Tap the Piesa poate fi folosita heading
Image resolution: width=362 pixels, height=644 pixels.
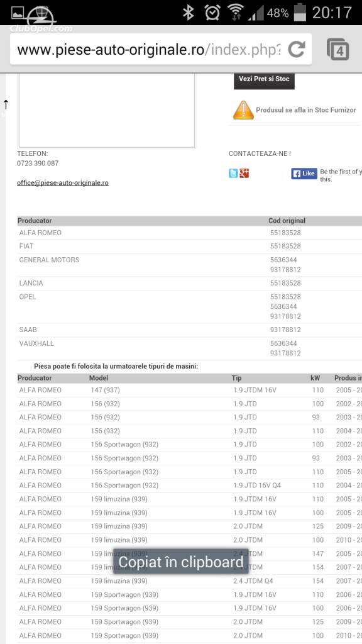coord(116,366)
